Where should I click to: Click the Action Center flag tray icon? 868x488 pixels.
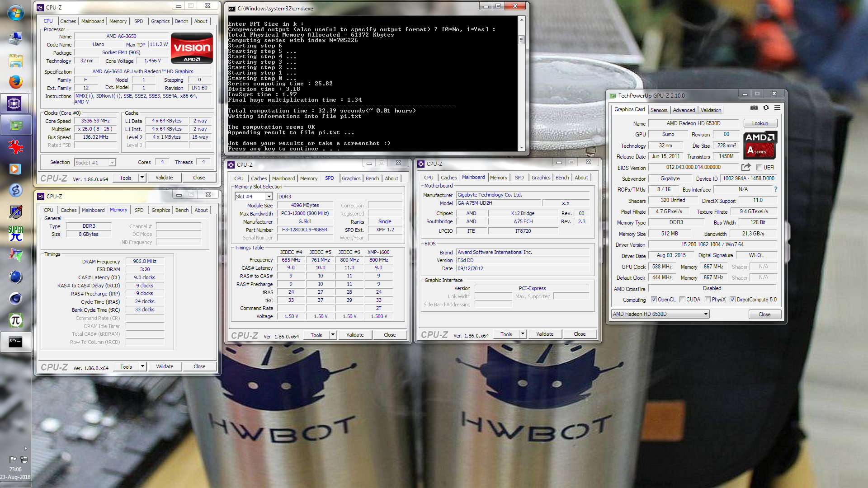coord(13,460)
